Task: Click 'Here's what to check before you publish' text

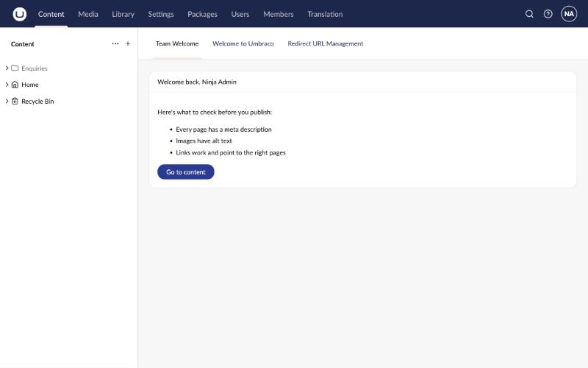Action: 215,113
